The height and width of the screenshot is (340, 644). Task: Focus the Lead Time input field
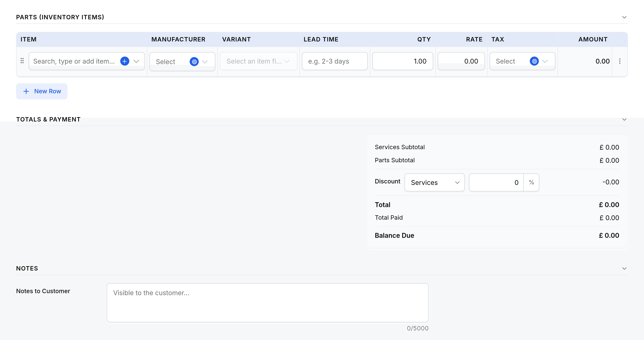click(335, 61)
